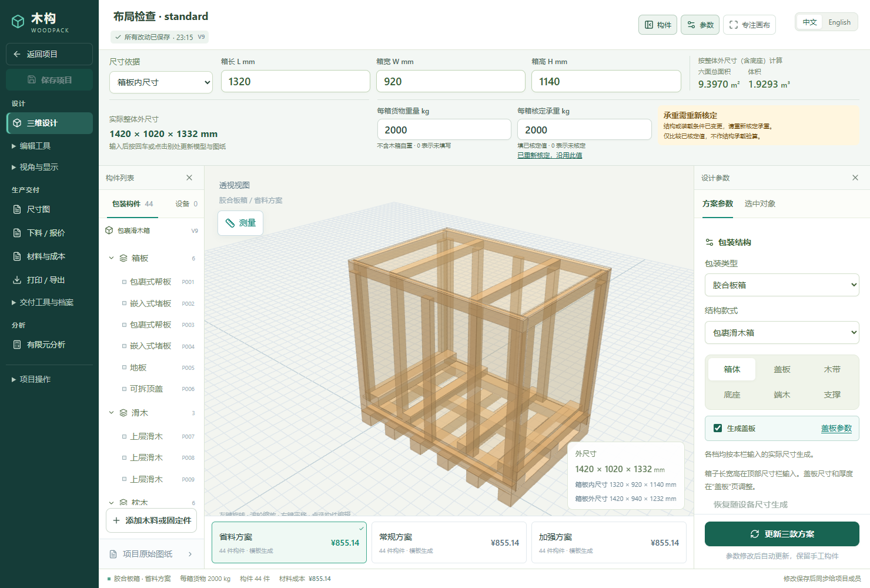870x588 pixels.
Task: Click 已重新核定，沿用此值 link
Action: tap(550, 155)
